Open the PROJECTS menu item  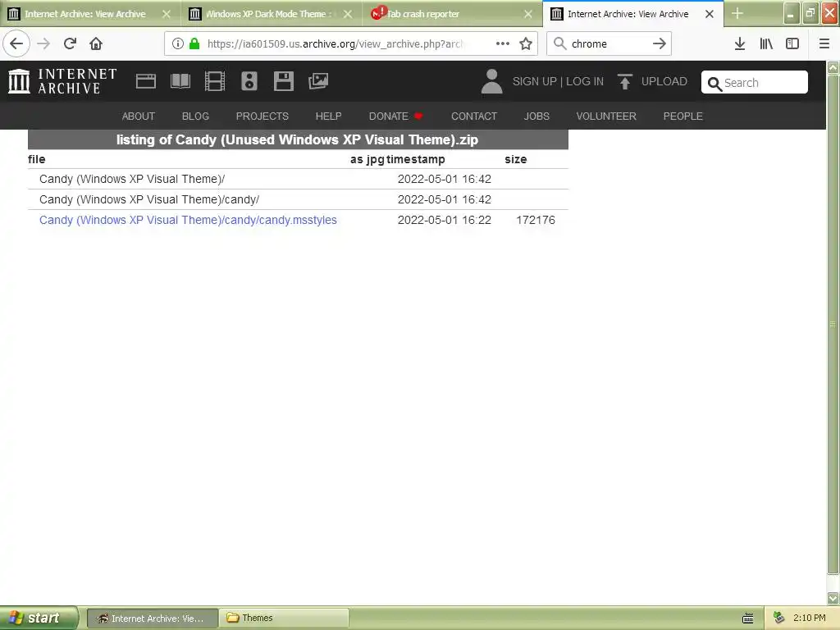click(262, 116)
